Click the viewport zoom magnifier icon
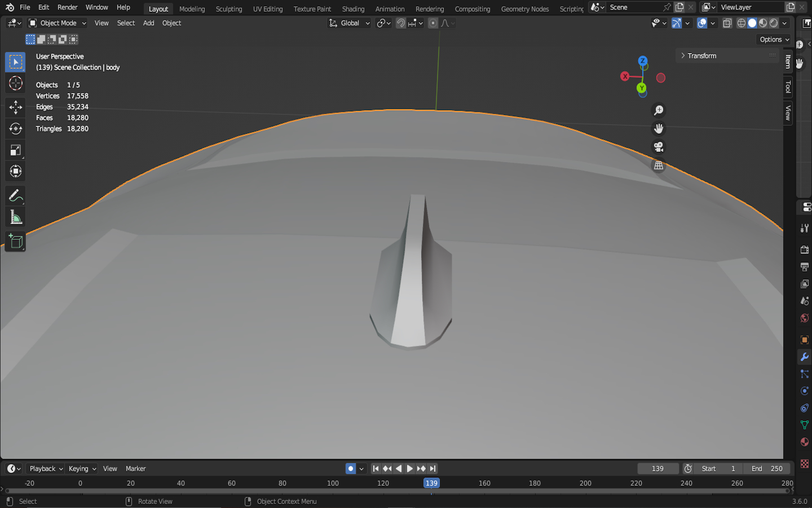Viewport: 812px width, 508px height. (x=658, y=110)
